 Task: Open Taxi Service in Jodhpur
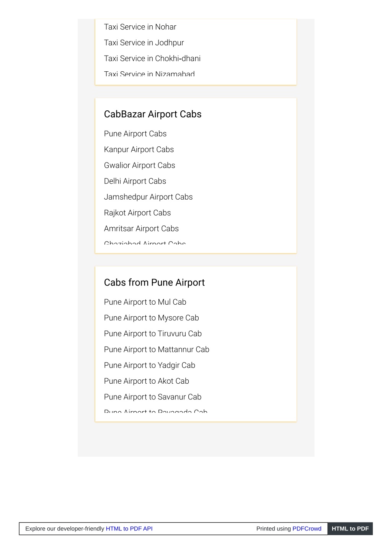pyautogui.click(x=144, y=43)
